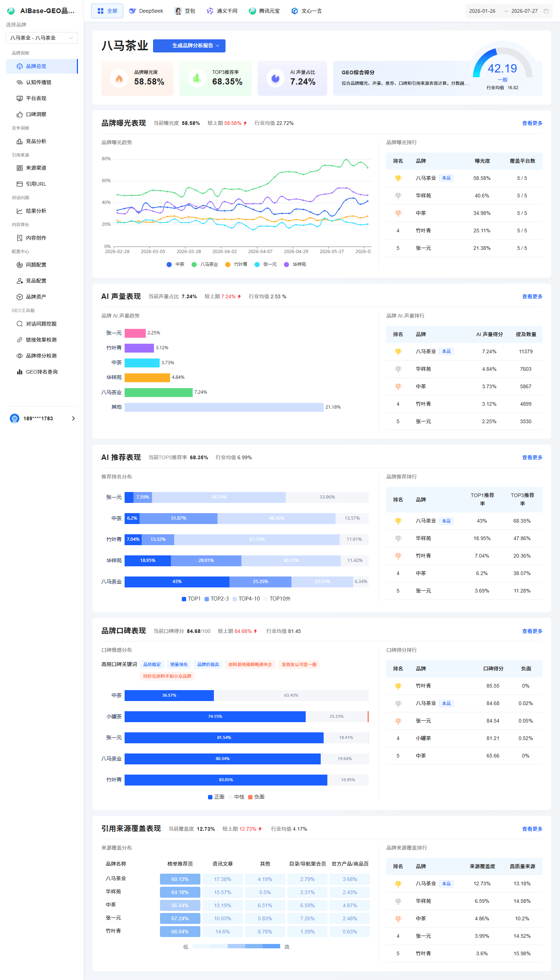Open 对话问题挖掘 tool

point(42,324)
